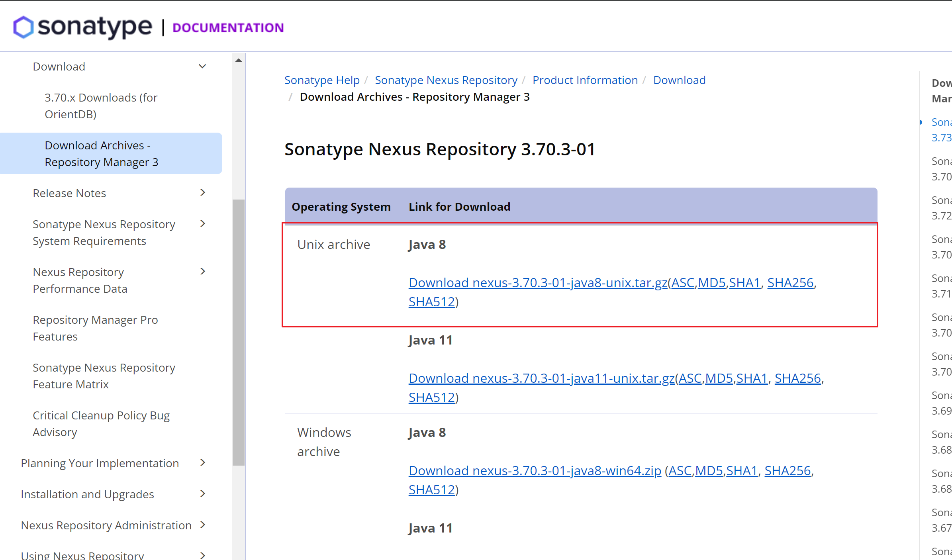Click the sidebar vertical scrollbar thumb

[x=239, y=332]
